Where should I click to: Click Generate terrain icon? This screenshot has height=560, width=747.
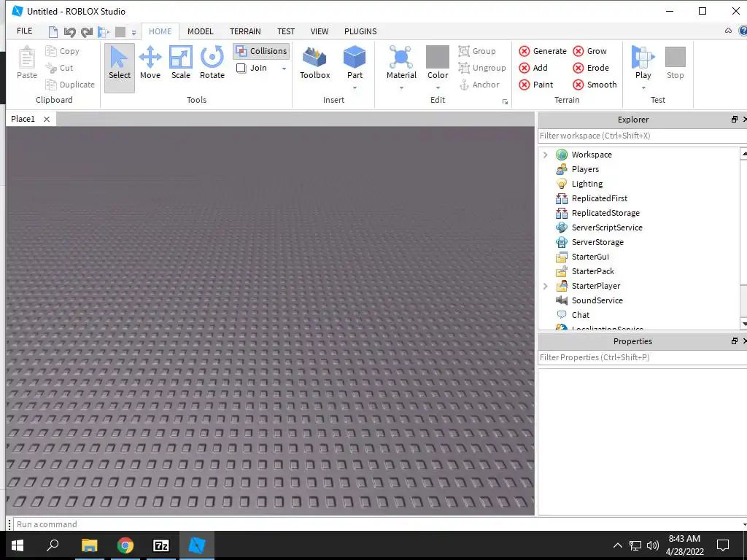[524, 51]
